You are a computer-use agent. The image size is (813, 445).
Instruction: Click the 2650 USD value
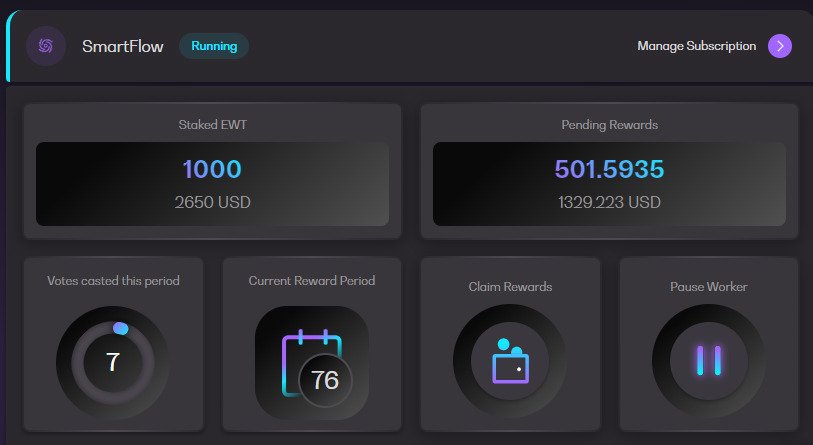tap(213, 202)
